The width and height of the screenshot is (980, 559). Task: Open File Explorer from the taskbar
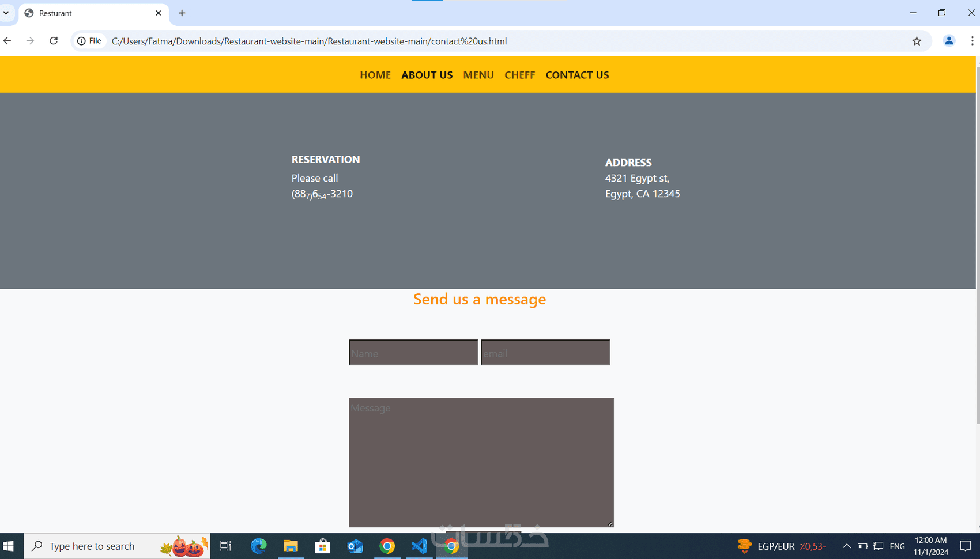[291, 546]
